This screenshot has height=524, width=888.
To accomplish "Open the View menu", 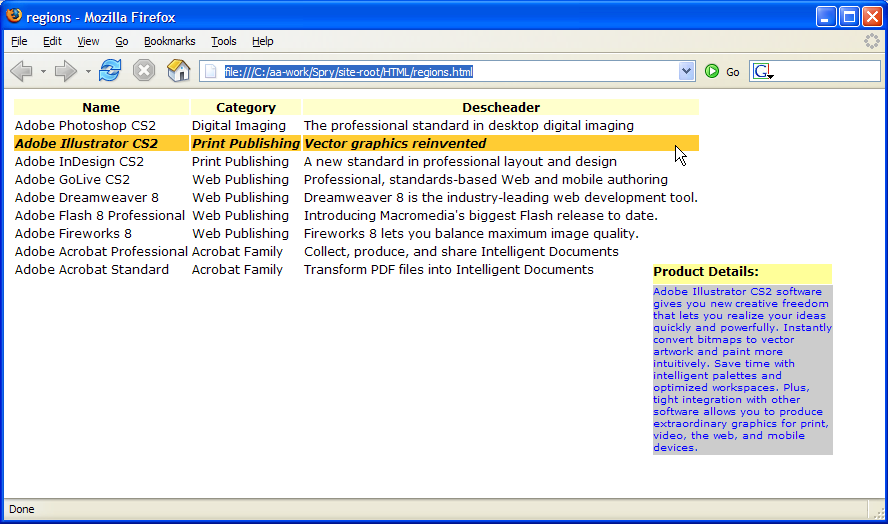I will [x=88, y=41].
